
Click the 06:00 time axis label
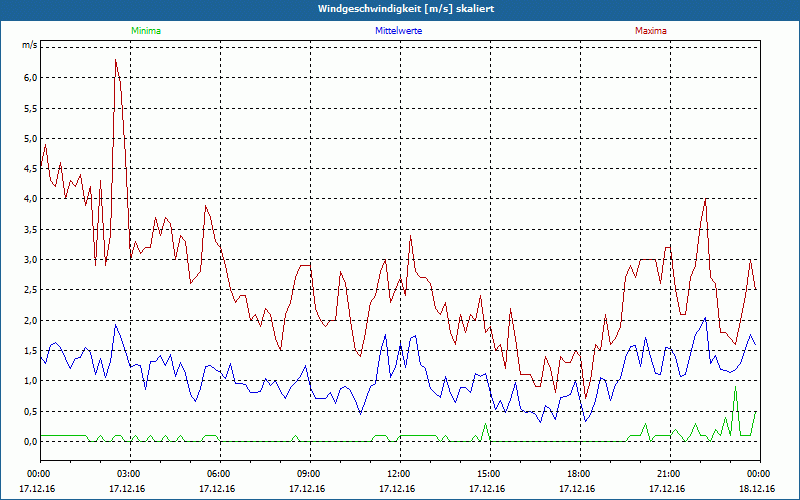220,474
